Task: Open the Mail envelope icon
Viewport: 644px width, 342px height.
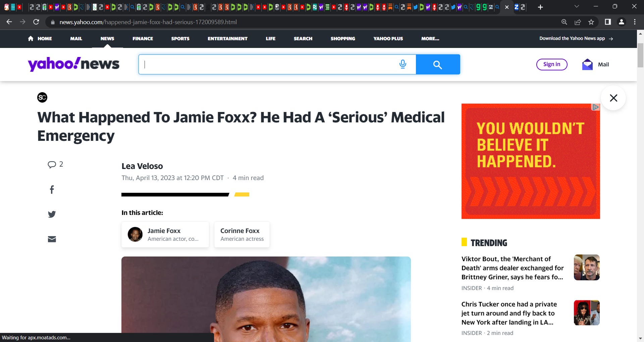Action: 587,64
